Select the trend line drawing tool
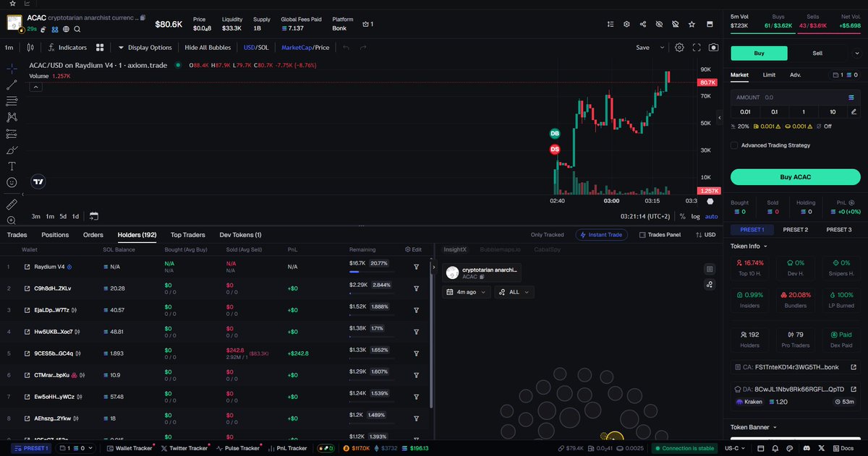 coord(12,85)
